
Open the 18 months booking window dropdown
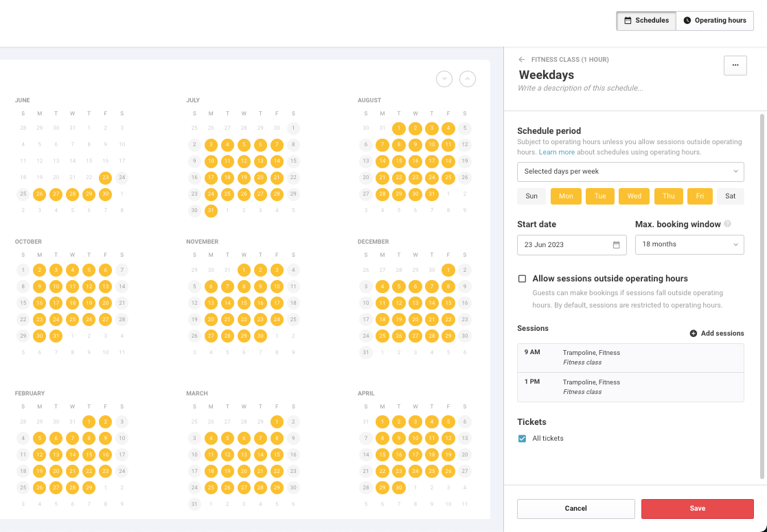pyautogui.click(x=689, y=244)
